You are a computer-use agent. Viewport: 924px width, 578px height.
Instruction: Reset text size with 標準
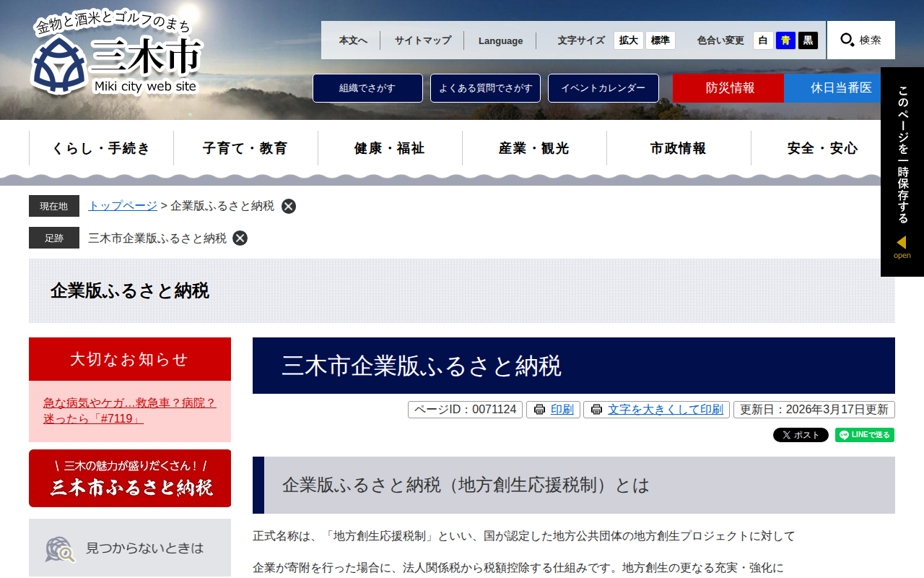[661, 40]
